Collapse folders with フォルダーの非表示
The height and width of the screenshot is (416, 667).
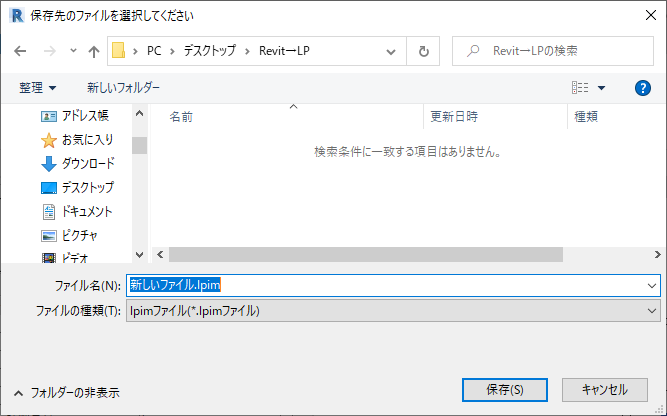click(x=66, y=393)
